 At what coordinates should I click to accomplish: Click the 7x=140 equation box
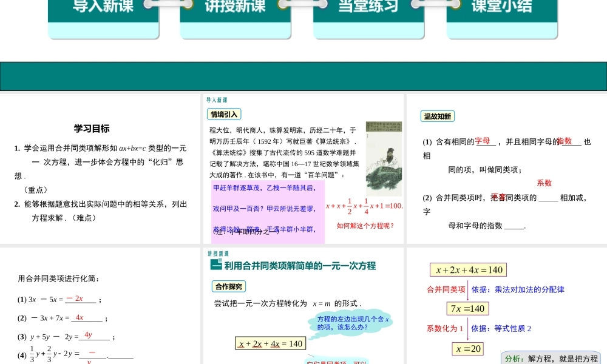tap(467, 309)
